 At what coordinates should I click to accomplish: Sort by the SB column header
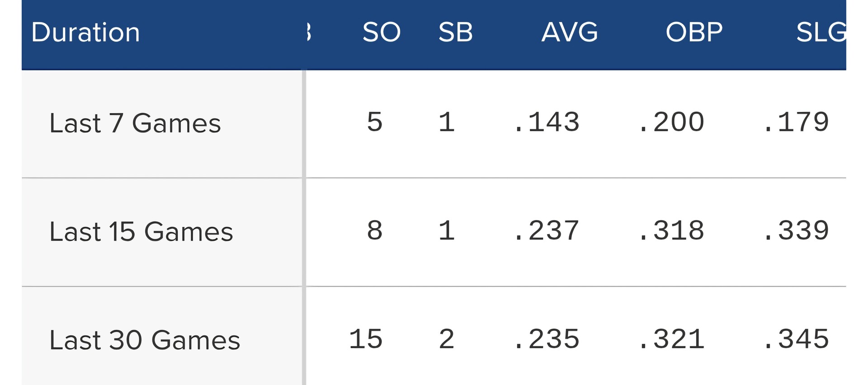[456, 33]
